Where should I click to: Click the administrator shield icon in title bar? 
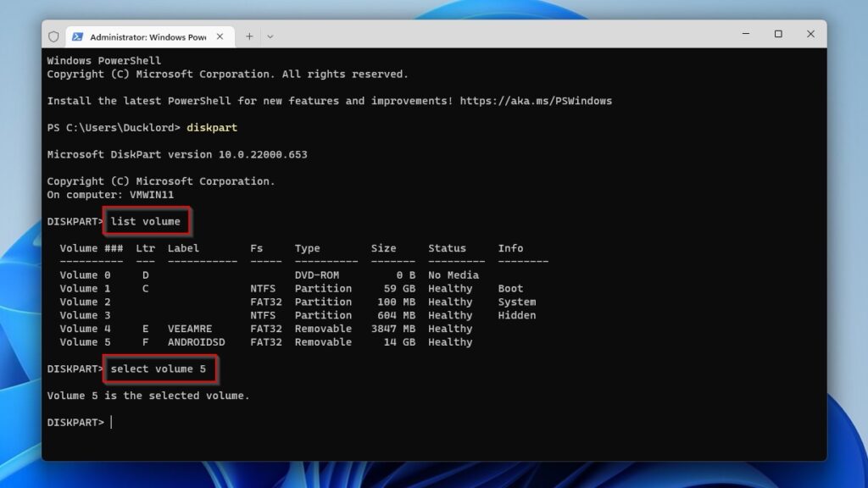[x=54, y=36]
